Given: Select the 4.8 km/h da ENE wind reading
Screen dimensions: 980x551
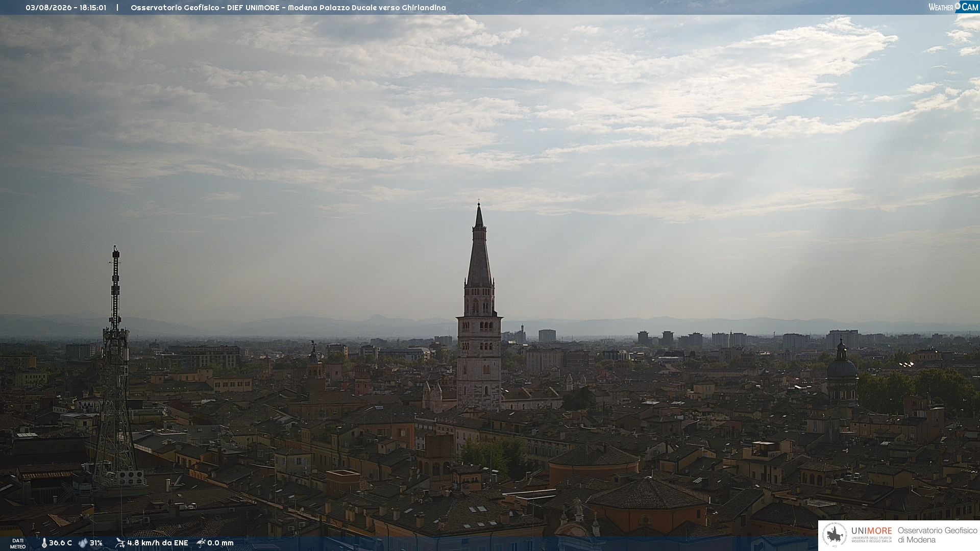Looking at the screenshot, I should 158,543.
